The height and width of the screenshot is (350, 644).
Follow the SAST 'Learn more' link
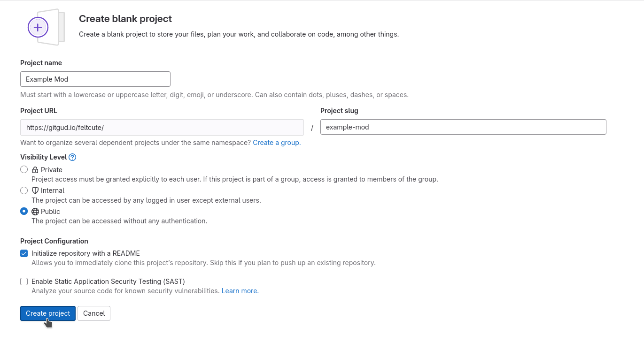(240, 291)
